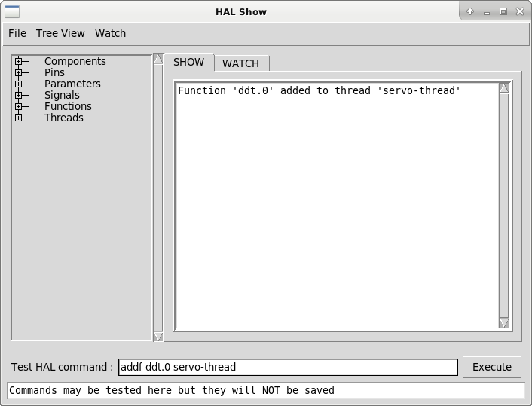Viewport: 532px width, 406px height.
Task: Open the window menu icon in title bar
Action: (12, 11)
